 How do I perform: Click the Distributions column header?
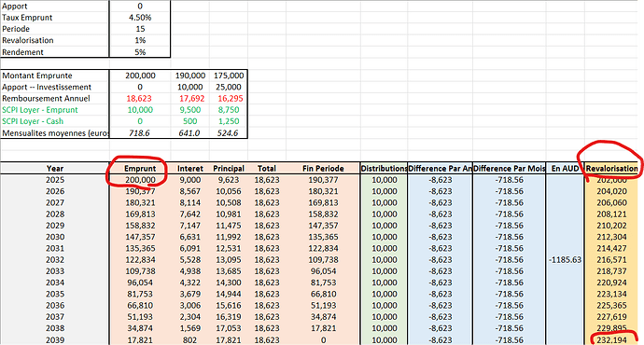pos(384,168)
